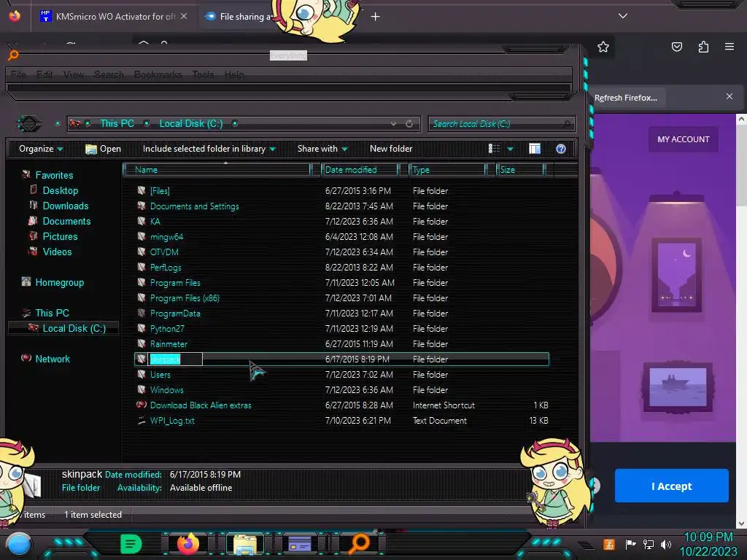This screenshot has width=747, height=560.
Task: Click the Refresh Firefox... button
Action: pyautogui.click(x=625, y=98)
